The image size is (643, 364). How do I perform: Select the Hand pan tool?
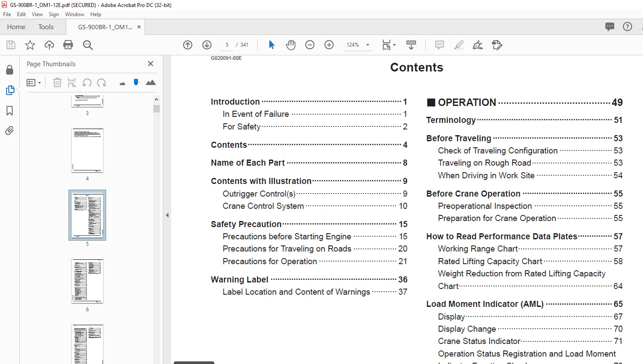(291, 45)
